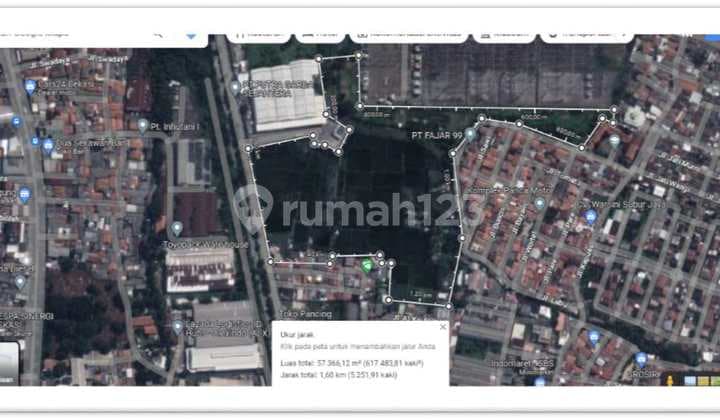Viewport: 720px width, 420px height.
Task: Click the Komplek Pondok Mitra pin
Action: pos(540,203)
